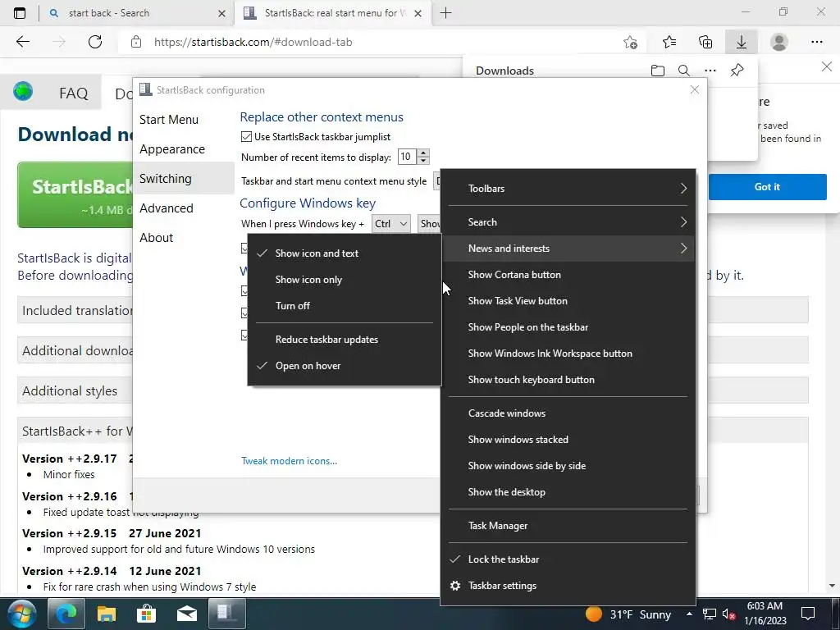Click the muted volume tray icon

tap(729, 614)
